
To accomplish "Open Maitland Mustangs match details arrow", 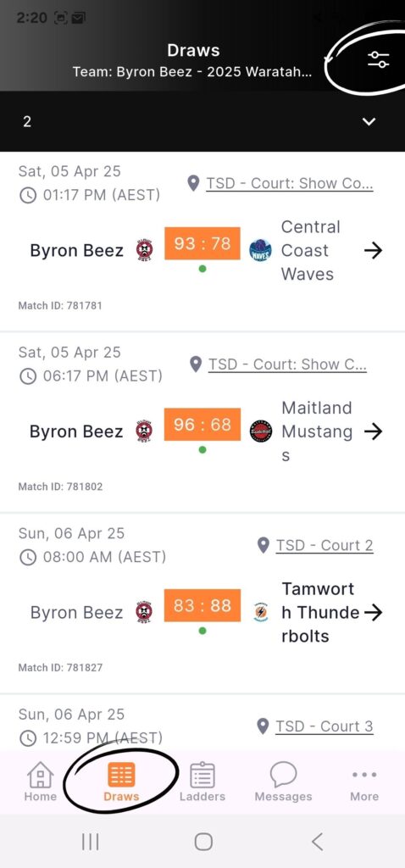I will point(374,431).
